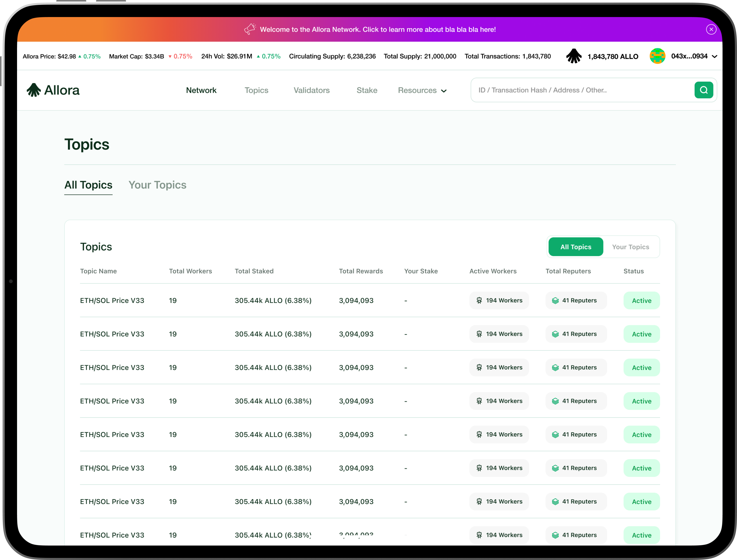Select the green All Topics toggle button
Screen dimensions: 737x560
tap(576, 247)
